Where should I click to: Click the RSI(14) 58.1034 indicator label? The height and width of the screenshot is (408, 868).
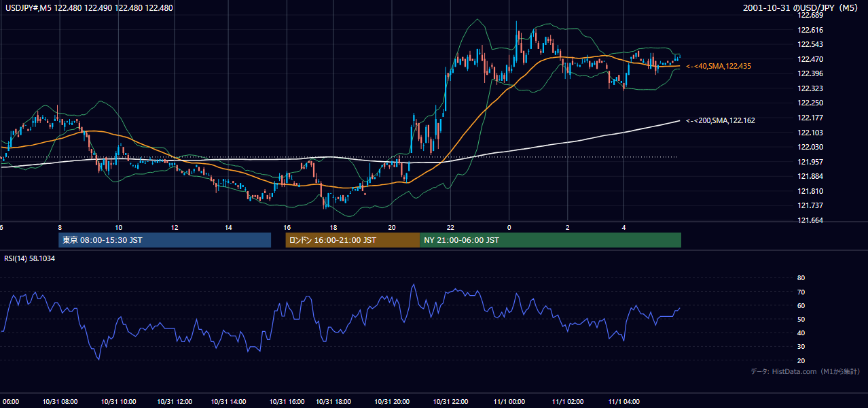31,258
